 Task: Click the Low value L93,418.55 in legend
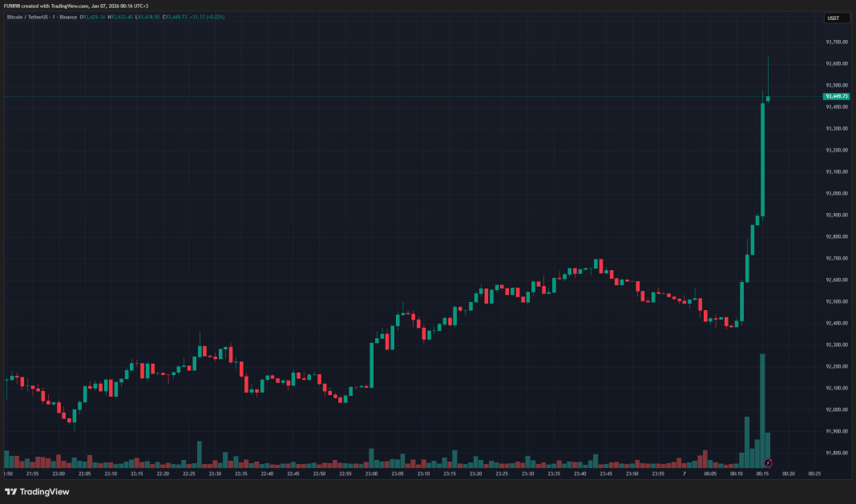click(147, 16)
